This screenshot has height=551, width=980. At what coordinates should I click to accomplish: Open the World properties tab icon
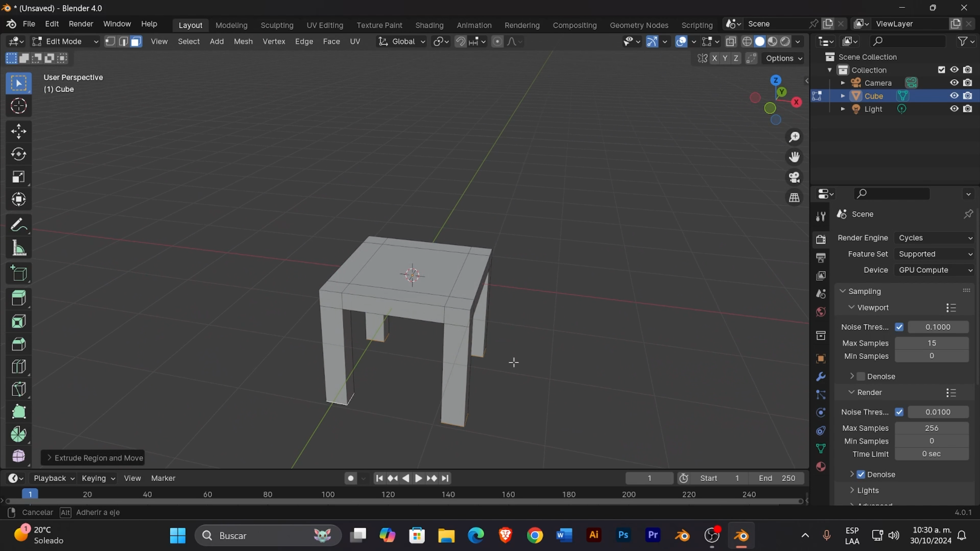click(820, 312)
